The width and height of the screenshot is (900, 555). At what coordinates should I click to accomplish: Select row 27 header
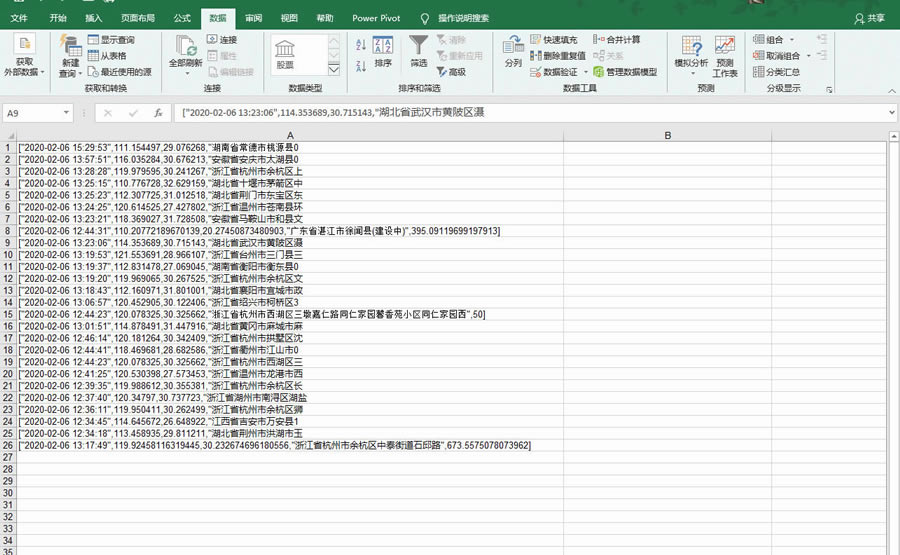click(7, 457)
